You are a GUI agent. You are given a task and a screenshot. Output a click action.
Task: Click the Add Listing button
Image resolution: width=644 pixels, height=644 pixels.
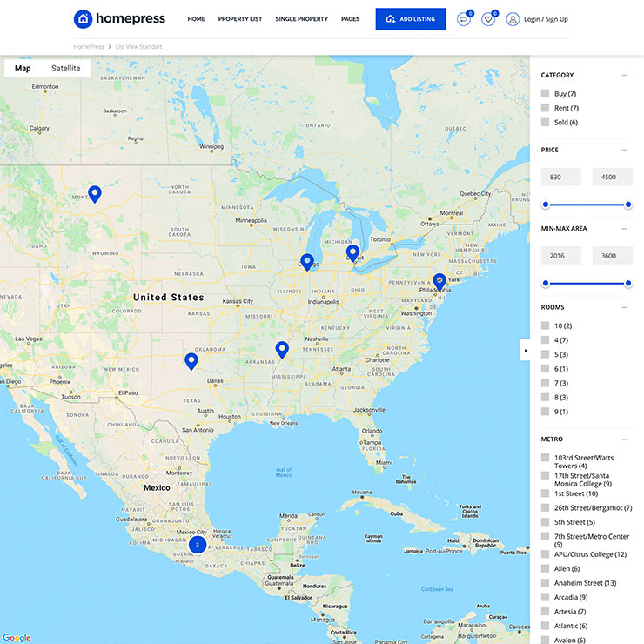pyautogui.click(x=410, y=19)
